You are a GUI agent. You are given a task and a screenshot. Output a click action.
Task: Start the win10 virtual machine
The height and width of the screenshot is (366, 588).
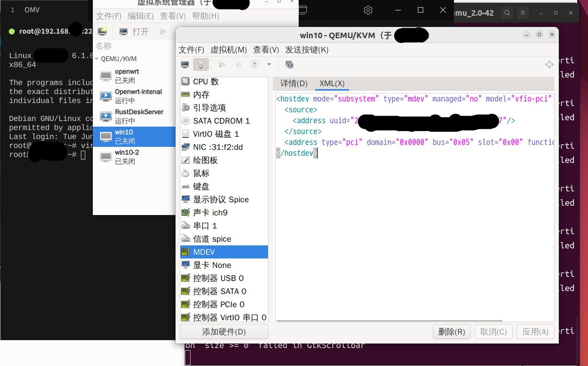click(222, 65)
